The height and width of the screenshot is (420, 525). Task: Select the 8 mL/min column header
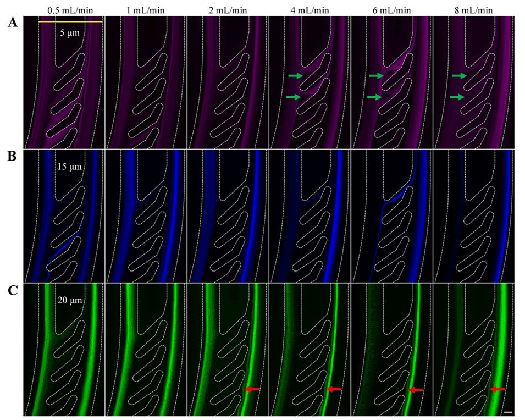pyautogui.click(x=473, y=10)
